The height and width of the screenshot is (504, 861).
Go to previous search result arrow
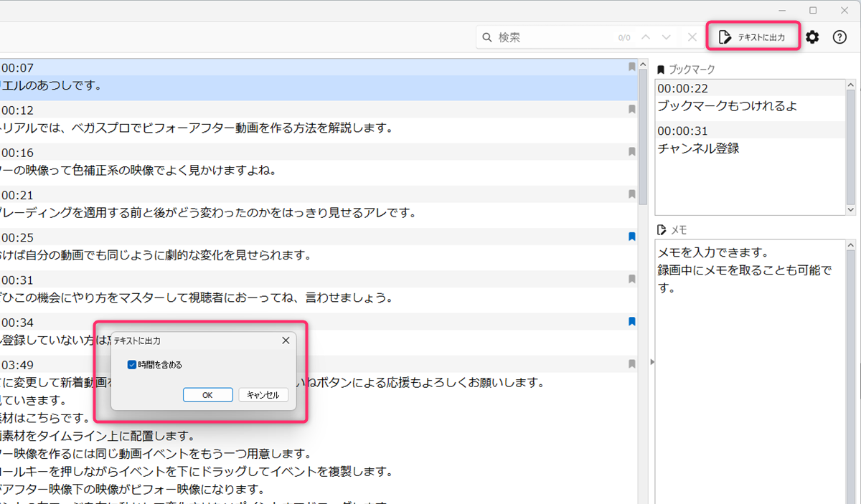pos(646,37)
